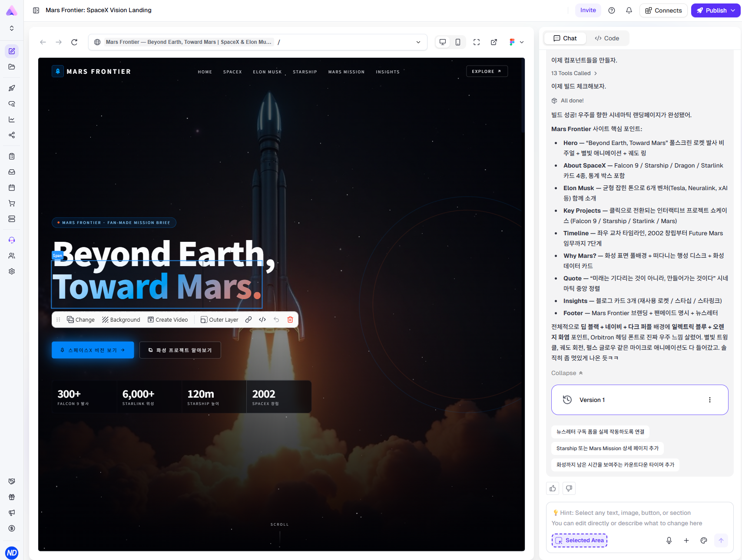Add attachment with plus icon
This screenshot has width=742, height=560.
(x=686, y=540)
